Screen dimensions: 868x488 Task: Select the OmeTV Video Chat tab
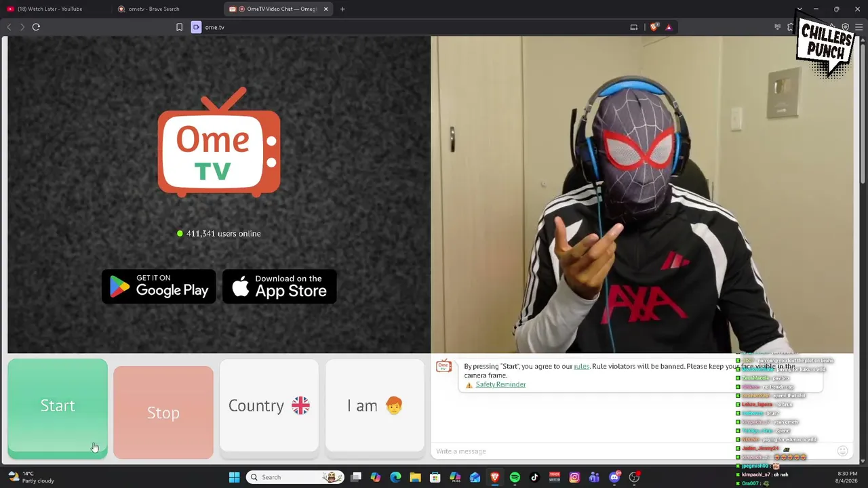pyautogui.click(x=277, y=9)
